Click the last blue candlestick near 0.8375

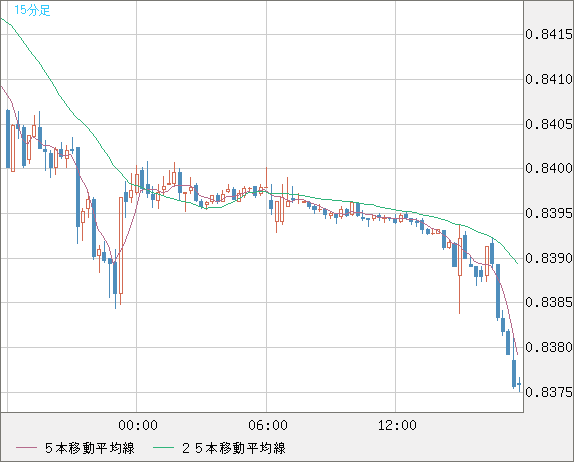pyautogui.click(x=519, y=384)
